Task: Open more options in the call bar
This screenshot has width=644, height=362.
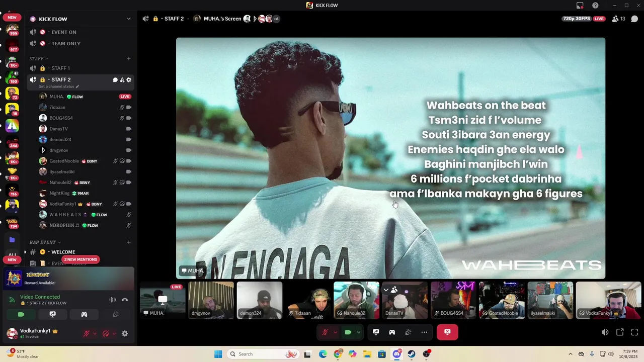Action: (x=424, y=332)
